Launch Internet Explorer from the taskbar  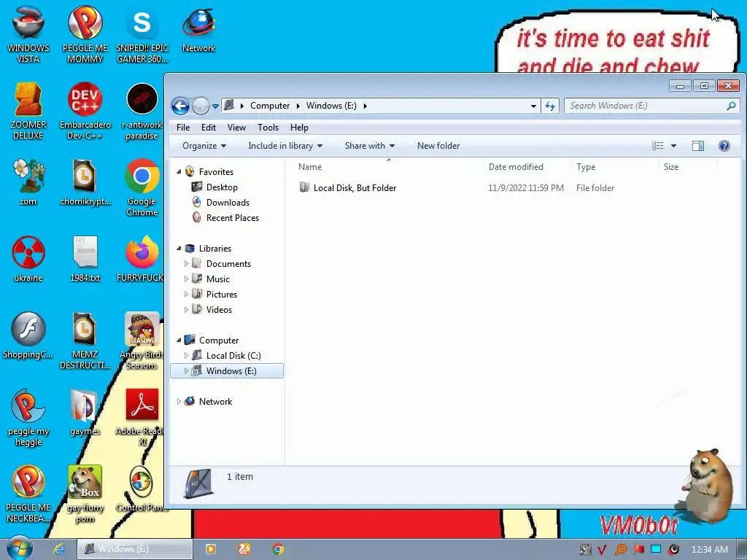(x=59, y=549)
